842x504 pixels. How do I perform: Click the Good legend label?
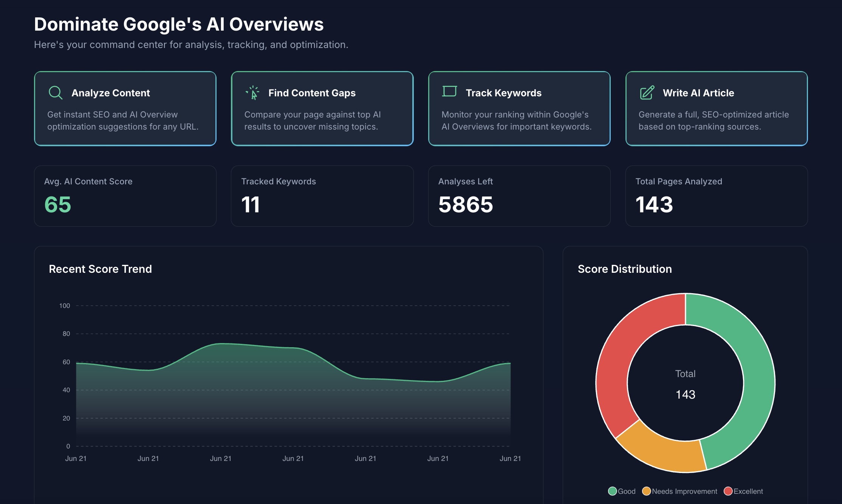(x=627, y=491)
